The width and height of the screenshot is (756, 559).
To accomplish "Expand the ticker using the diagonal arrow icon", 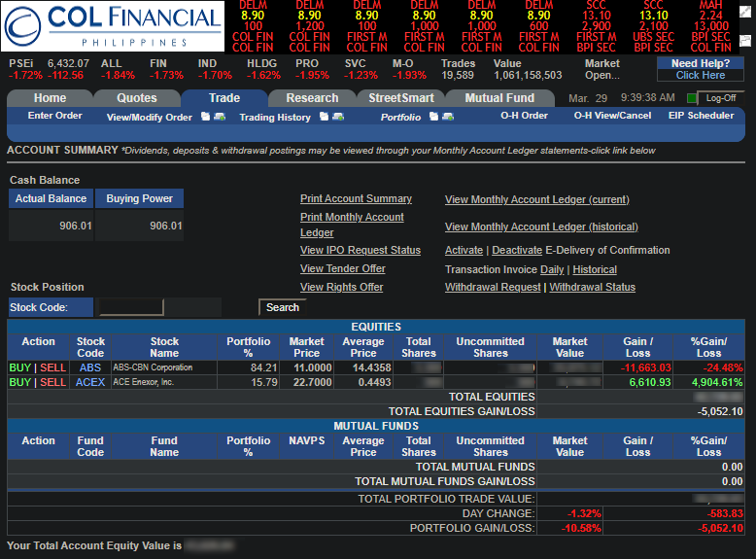I will click(745, 11).
